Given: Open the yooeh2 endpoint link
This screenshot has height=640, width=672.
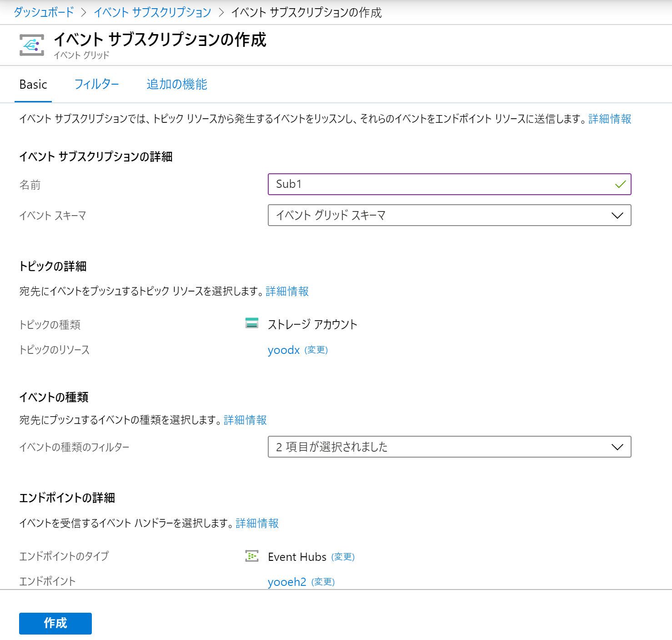Looking at the screenshot, I should (x=287, y=582).
